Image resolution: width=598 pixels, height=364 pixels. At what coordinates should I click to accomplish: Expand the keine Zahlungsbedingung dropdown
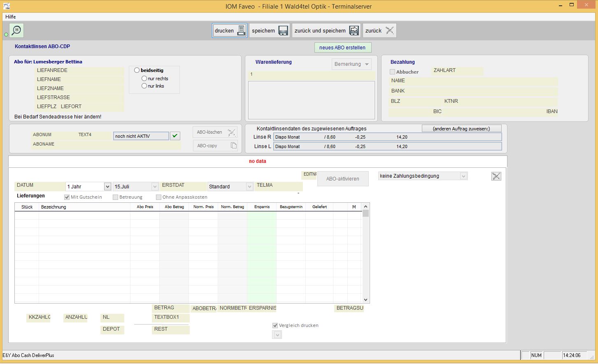(463, 176)
